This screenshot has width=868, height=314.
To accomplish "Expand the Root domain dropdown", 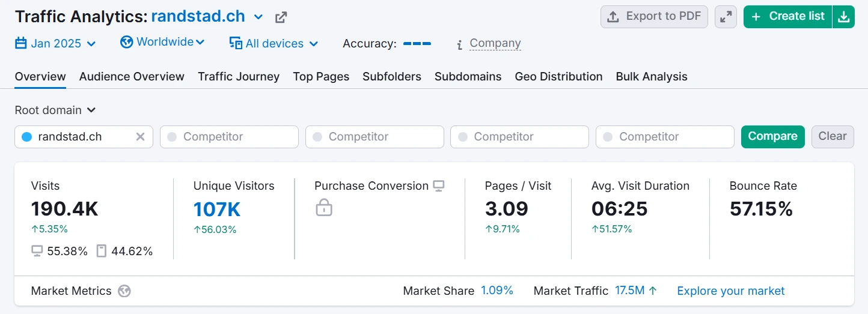I will coord(55,110).
